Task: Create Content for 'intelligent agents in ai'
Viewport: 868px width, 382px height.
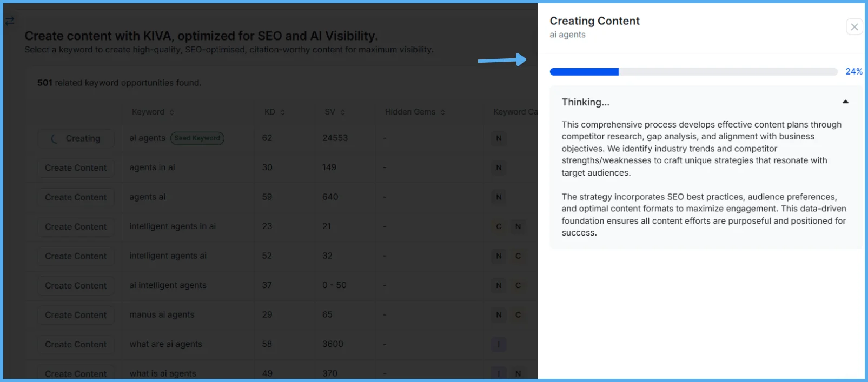Action: coord(76,227)
